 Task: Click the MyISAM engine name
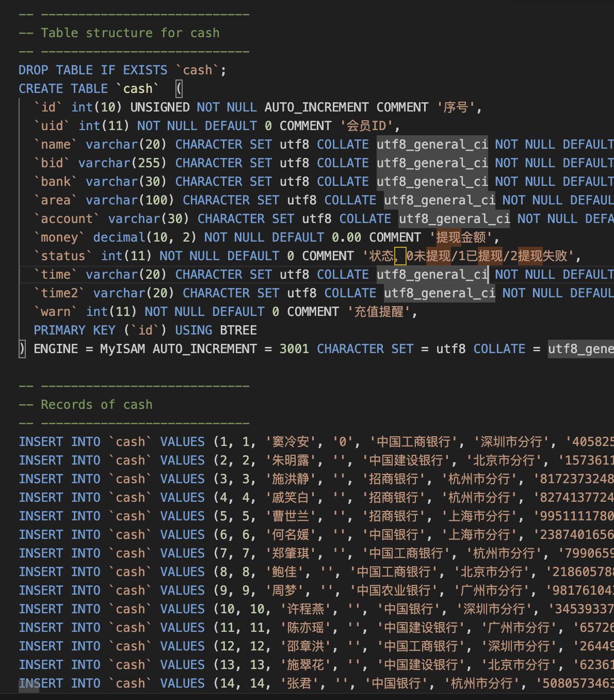pos(123,349)
